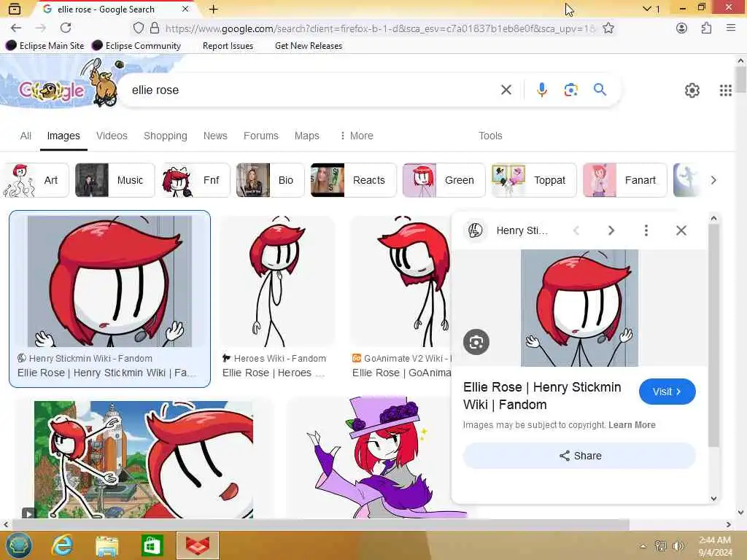Screen dimensions: 747x560
Task: Open Eclipse Community bookmark
Action: point(136,46)
